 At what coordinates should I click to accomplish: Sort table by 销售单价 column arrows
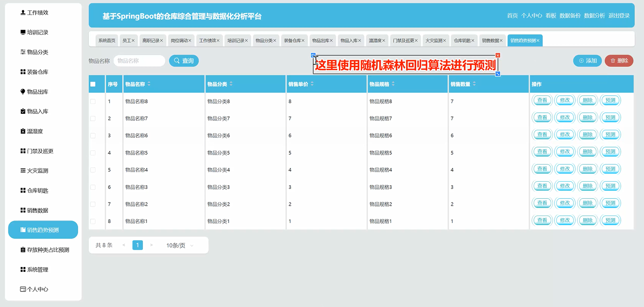(x=312, y=84)
